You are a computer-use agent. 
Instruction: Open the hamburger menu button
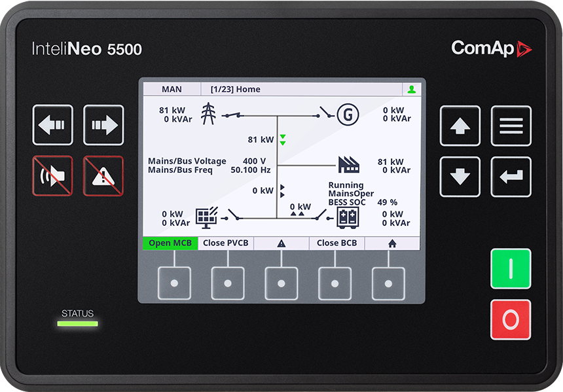tap(510, 126)
